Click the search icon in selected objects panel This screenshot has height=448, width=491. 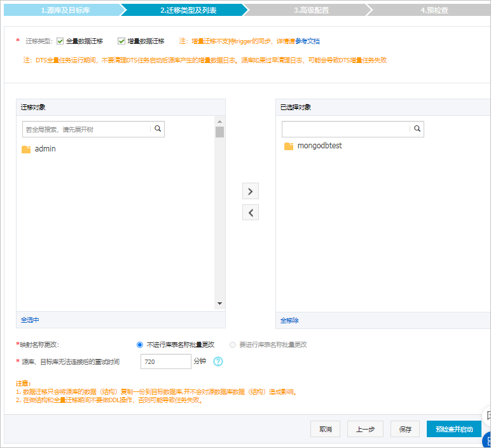[417, 129]
